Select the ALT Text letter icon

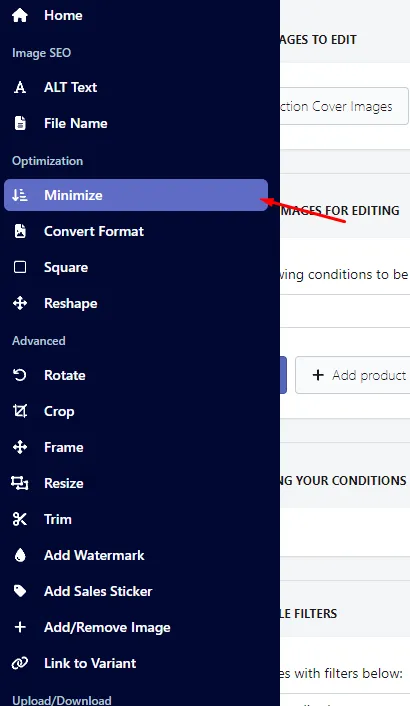[x=20, y=87]
